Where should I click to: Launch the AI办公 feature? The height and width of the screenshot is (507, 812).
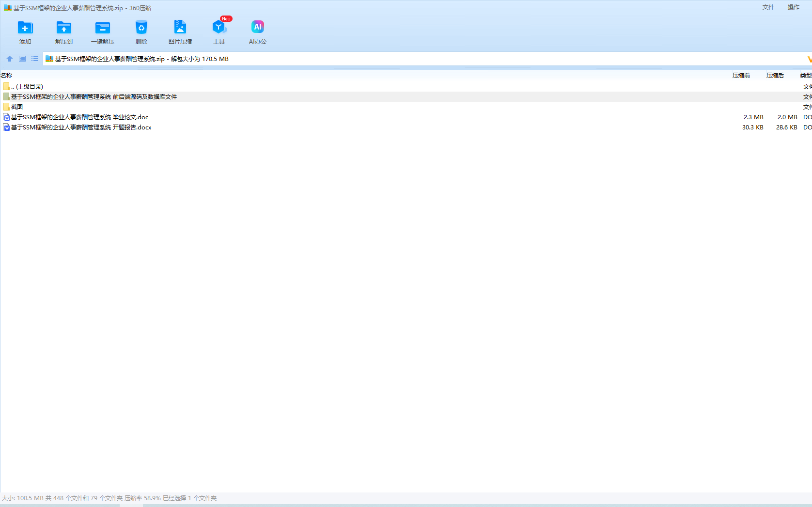258,28
